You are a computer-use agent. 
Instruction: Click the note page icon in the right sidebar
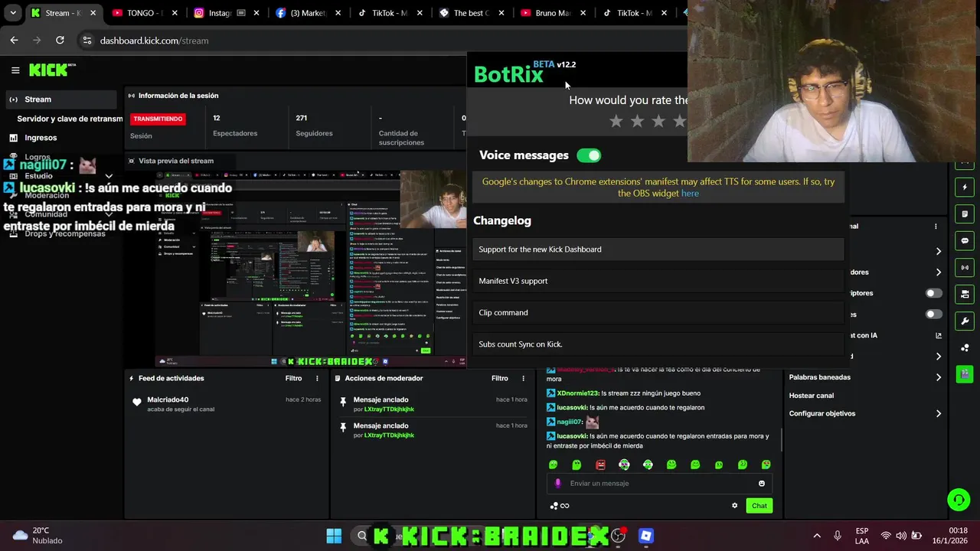(x=965, y=214)
